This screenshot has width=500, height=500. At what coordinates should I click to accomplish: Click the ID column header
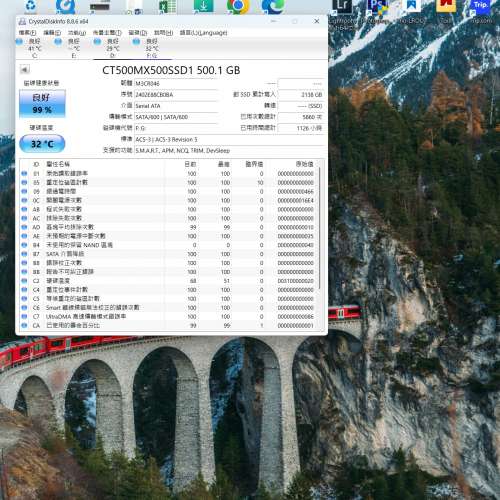click(x=36, y=164)
